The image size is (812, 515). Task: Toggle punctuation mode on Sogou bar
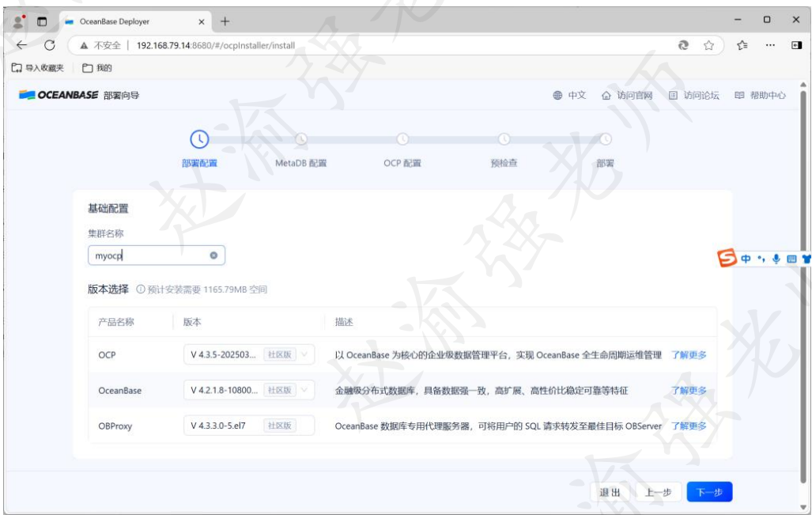[761, 259]
